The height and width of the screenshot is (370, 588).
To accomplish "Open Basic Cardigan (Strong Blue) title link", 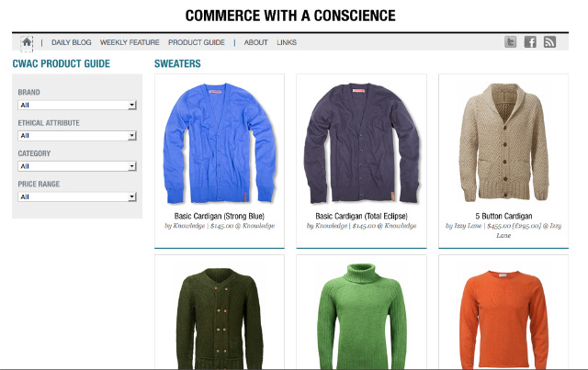I will (220, 216).
